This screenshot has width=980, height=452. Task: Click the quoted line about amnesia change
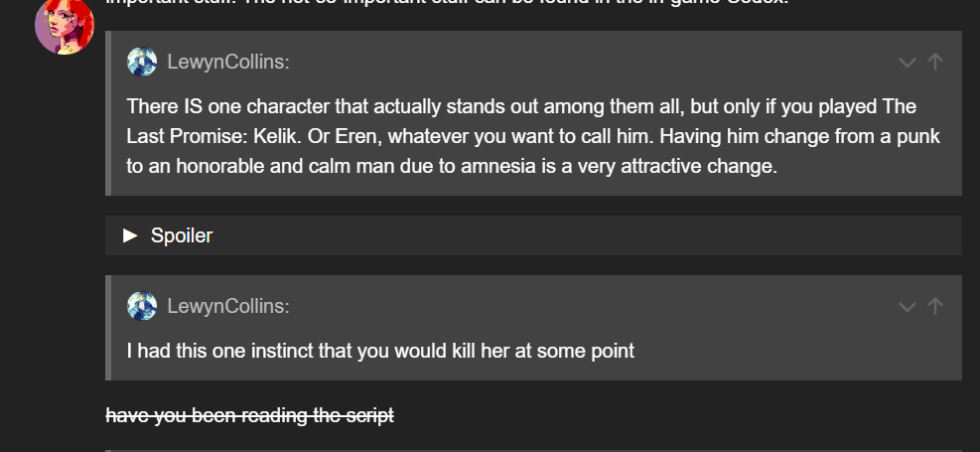pos(452,166)
